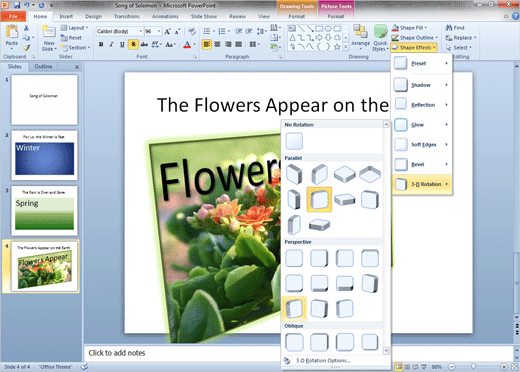This screenshot has width=520, height=372.
Task: Toggle Italic formatting
Action: click(111, 44)
